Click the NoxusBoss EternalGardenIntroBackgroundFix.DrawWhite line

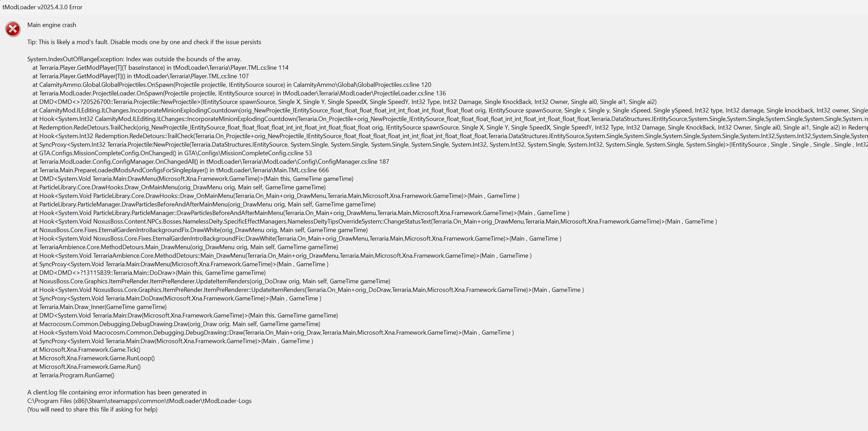[x=200, y=230]
